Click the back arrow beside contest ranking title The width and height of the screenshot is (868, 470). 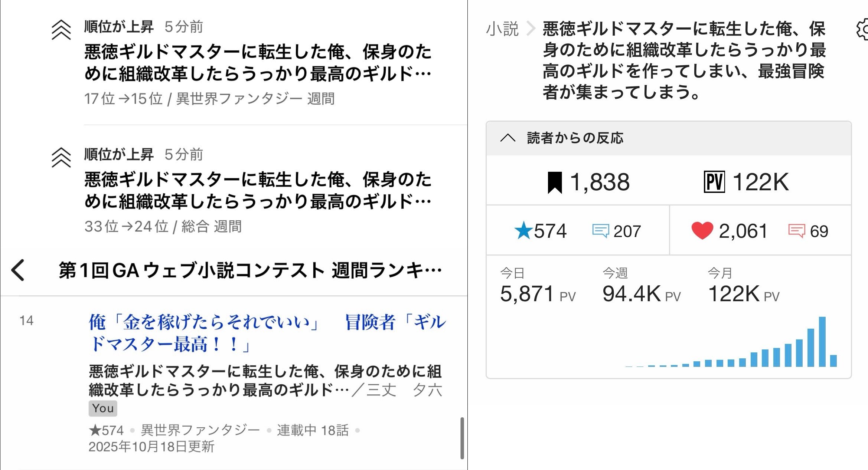[x=18, y=270]
